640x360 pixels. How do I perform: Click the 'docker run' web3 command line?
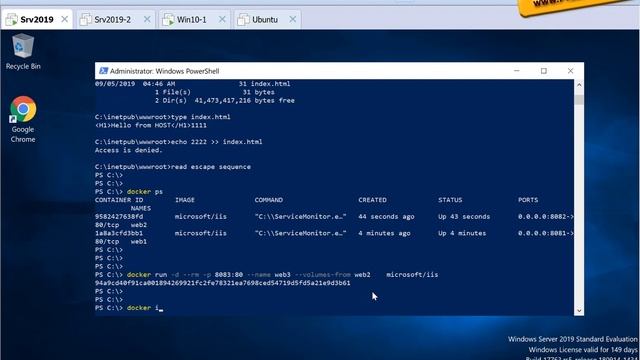point(267,275)
